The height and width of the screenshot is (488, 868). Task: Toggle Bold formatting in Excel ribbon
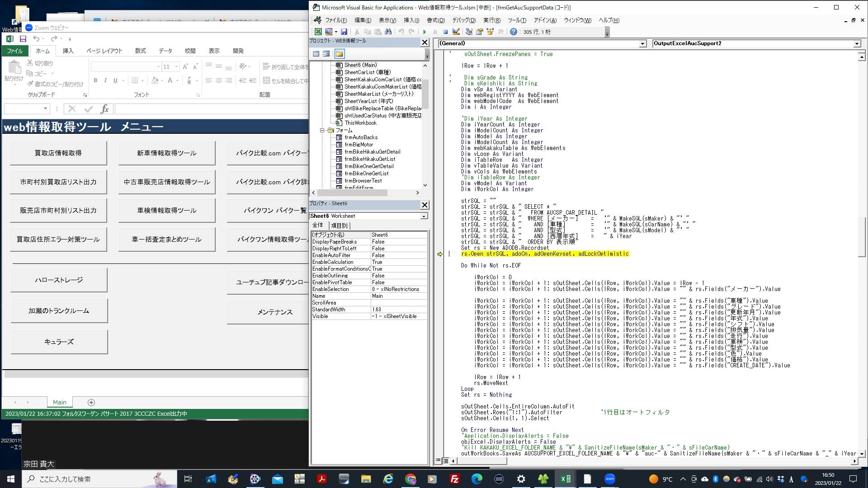pyautogui.click(x=95, y=80)
